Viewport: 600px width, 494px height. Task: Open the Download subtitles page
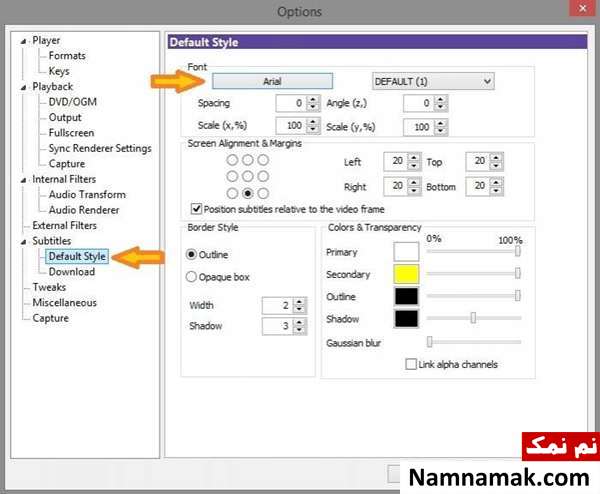(72, 272)
